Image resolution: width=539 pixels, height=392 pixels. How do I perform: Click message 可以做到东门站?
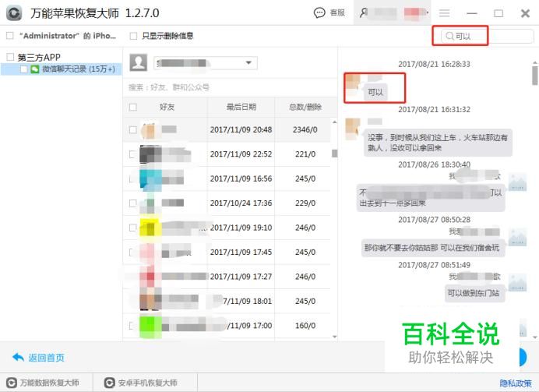pos(474,293)
